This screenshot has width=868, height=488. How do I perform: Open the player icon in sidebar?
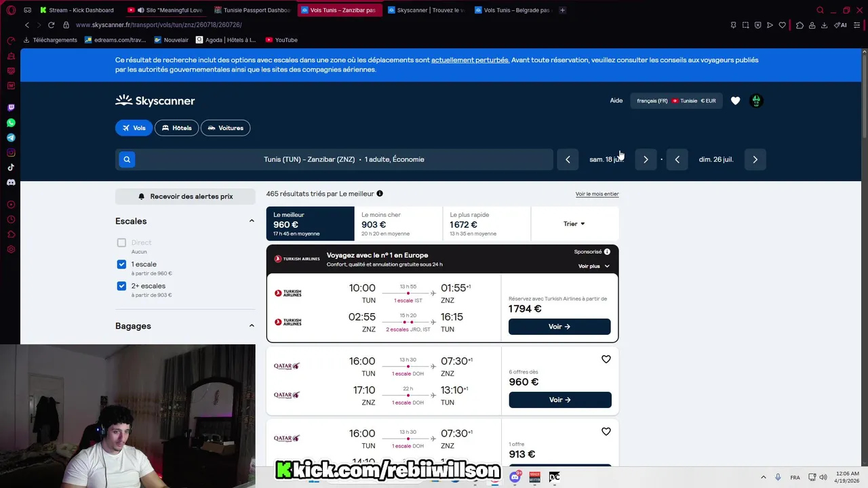point(11,205)
